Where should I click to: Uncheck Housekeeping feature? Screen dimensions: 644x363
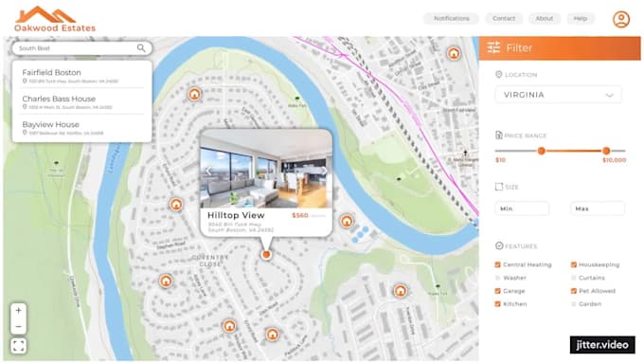[x=574, y=264]
